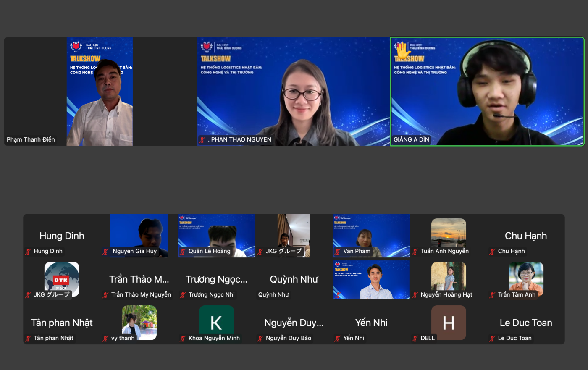Click Nguyễn Hoàng Hạt's profile photo
This screenshot has height=370, width=588.
tap(449, 276)
